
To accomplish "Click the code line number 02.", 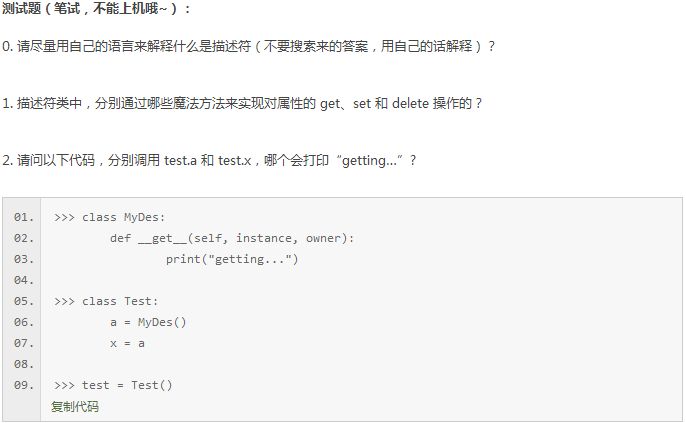I will [24, 238].
